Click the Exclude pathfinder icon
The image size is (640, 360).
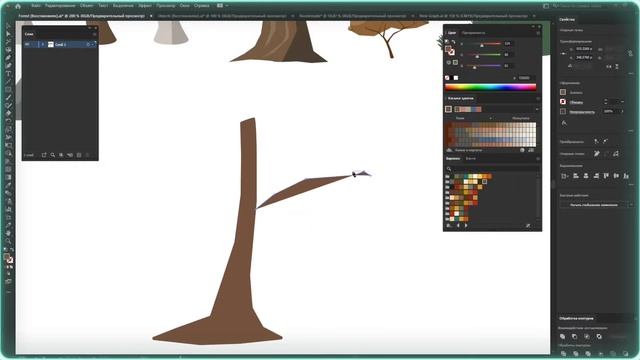point(599,336)
